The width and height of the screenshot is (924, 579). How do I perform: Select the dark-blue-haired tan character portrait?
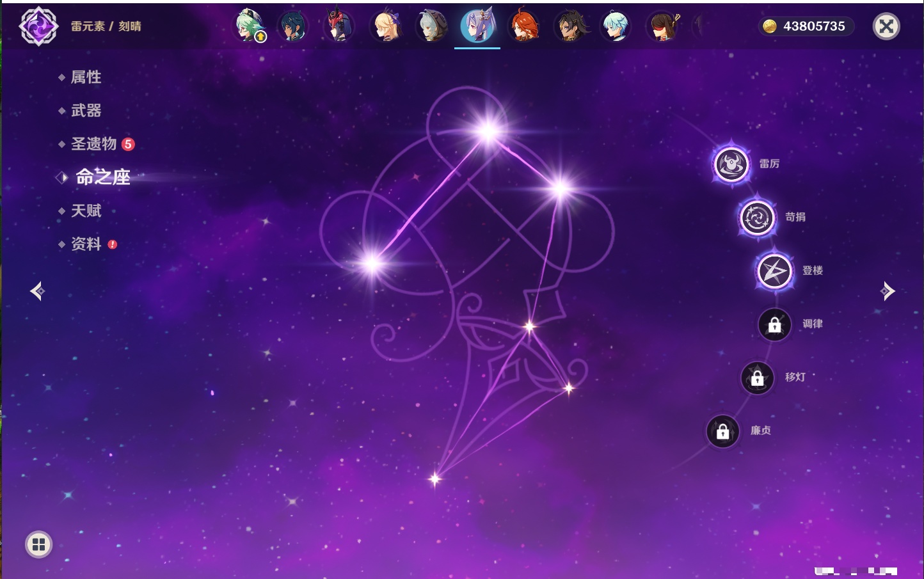click(293, 26)
